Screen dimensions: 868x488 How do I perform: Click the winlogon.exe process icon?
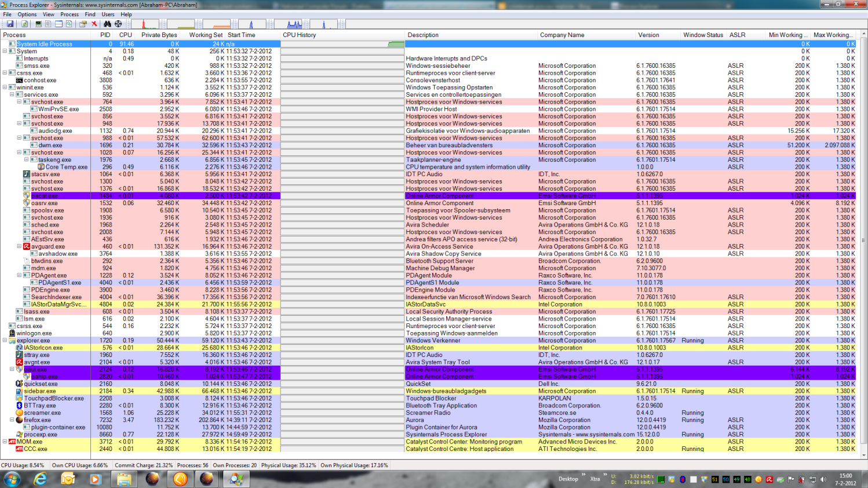(x=12, y=333)
